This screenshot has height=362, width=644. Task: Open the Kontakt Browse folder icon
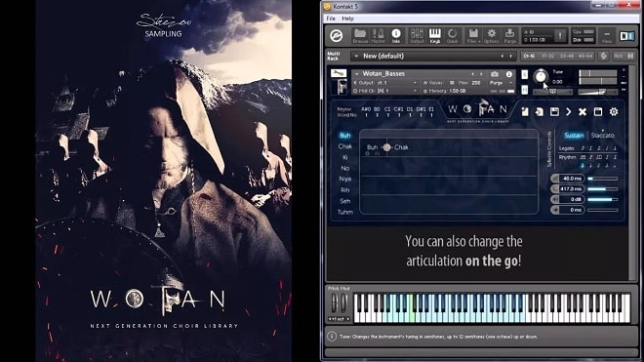(360, 35)
